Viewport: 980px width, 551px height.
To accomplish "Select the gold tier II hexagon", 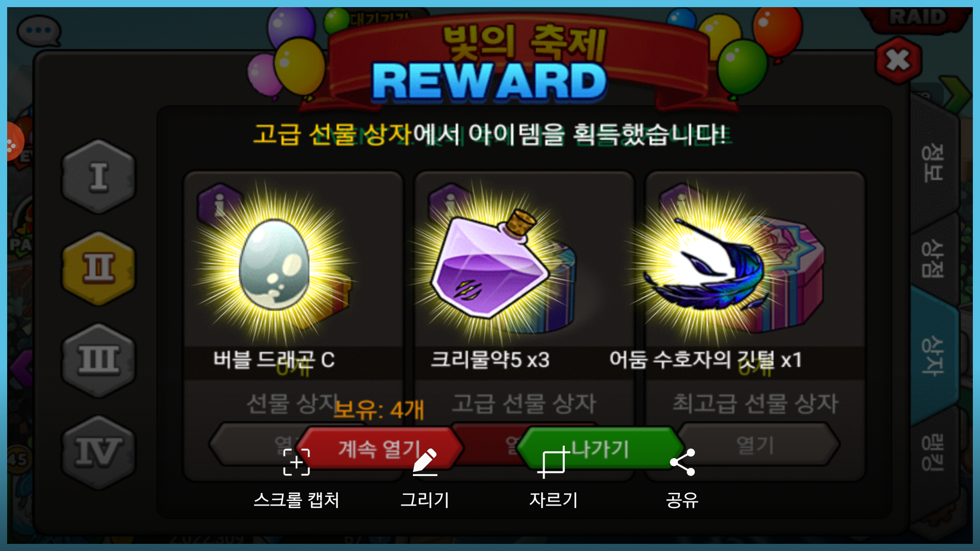I will click(99, 268).
